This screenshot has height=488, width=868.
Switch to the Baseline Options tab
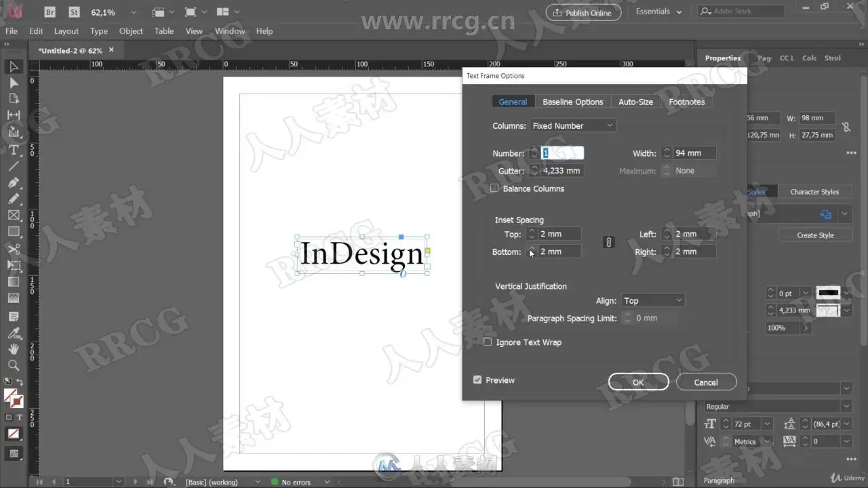572,102
